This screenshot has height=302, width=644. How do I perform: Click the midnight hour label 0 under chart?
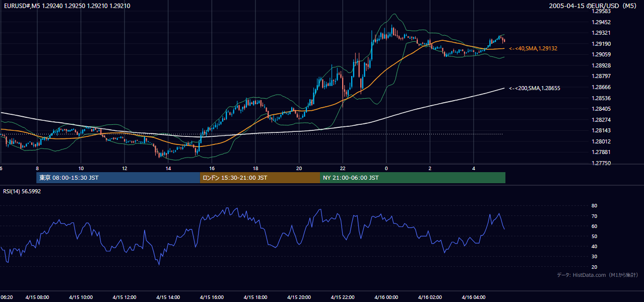click(387, 168)
